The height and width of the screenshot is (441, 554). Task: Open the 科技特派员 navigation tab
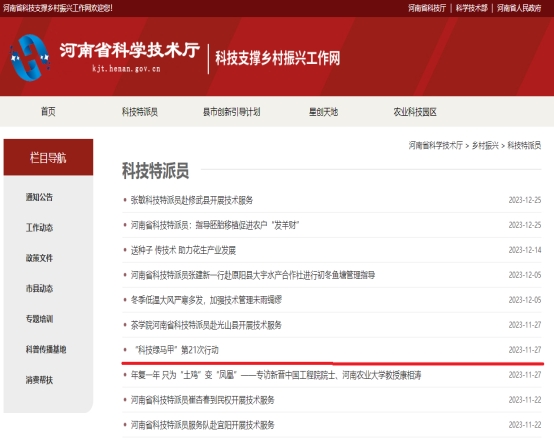tap(140, 112)
